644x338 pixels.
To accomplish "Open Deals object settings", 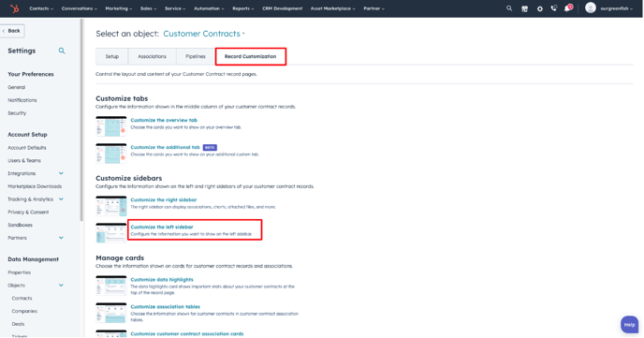I will (x=18, y=324).
